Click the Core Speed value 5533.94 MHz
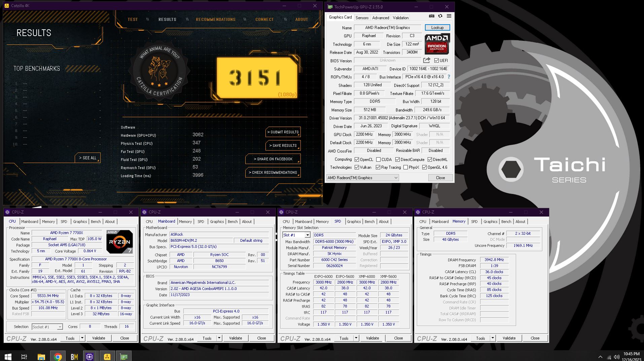Screen dimensions: 644x361 click(x=48, y=296)
